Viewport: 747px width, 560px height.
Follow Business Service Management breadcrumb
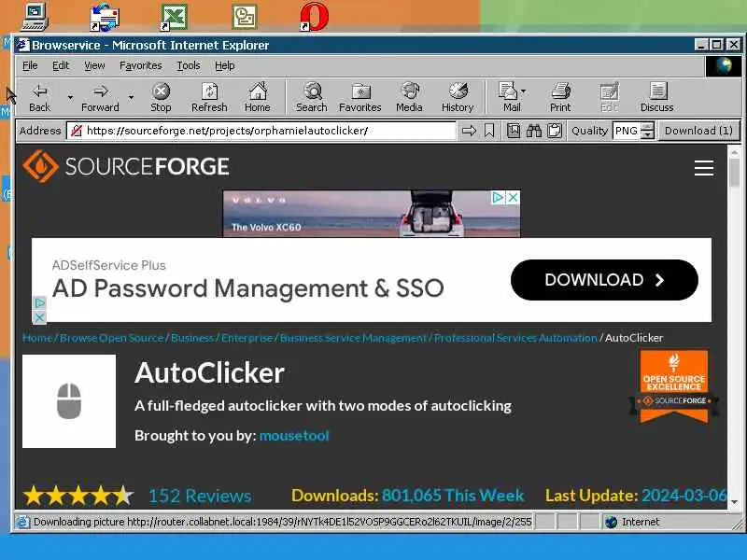pyautogui.click(x=353, y=338)
